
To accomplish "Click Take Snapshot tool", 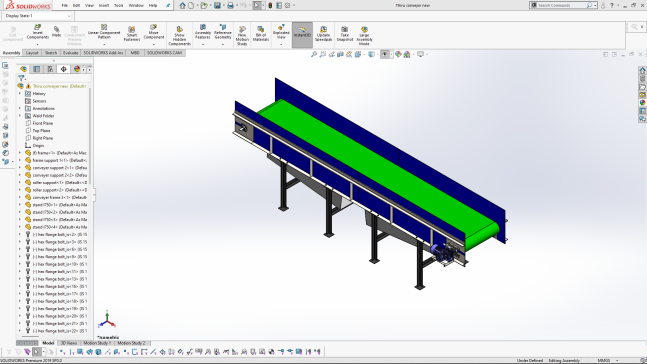I will [345, 34].
